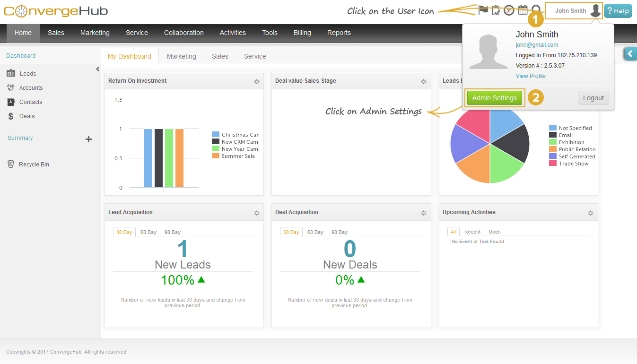Switch to the Service dashboard tab

[x=255, y=56]
